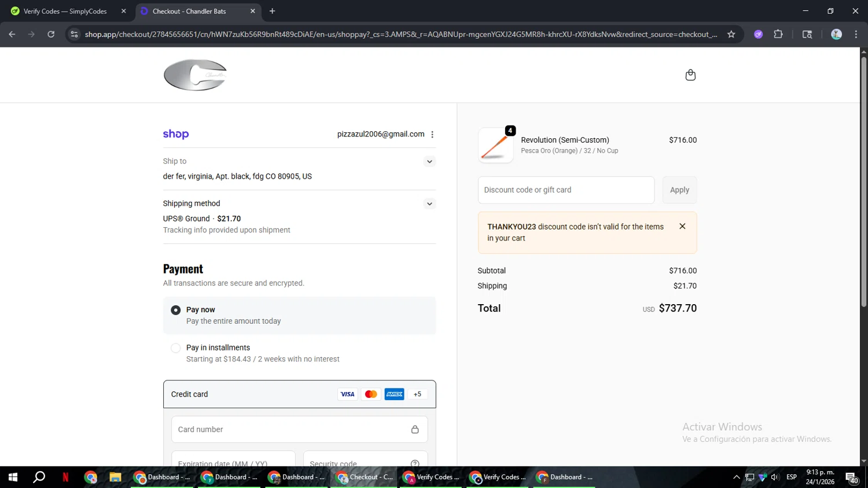Image resolution: width=868 pixels, height=488 pixels.
Task: Click the security code help question icon
Action: click(x=415, y=463)
